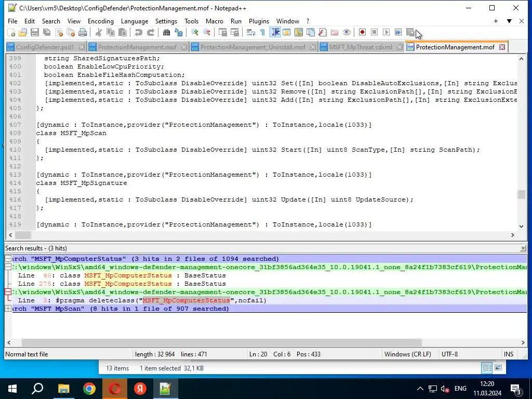Screen dimensions: 532x399
Task: Click the editor scroll up arrow
Action: pyautogui.click(x=521, y=59)
